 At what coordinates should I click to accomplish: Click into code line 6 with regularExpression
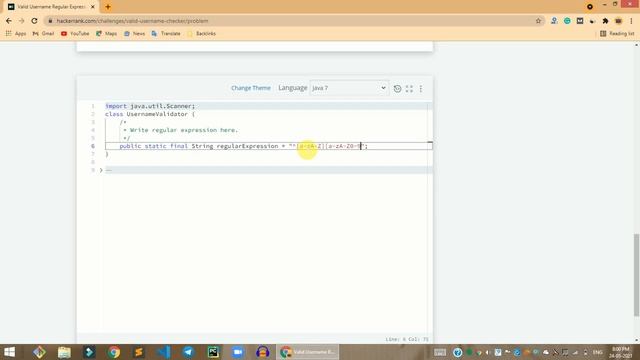pos(269,146)
